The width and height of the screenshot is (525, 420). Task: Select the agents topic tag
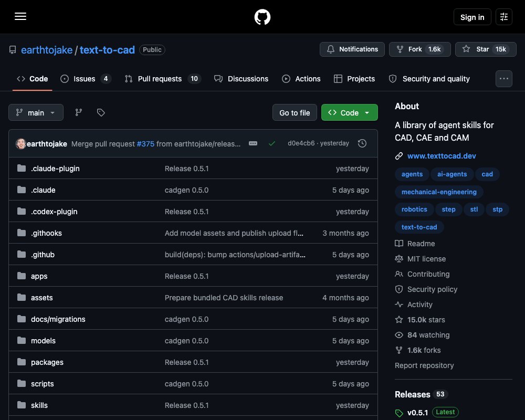[412, 174]
